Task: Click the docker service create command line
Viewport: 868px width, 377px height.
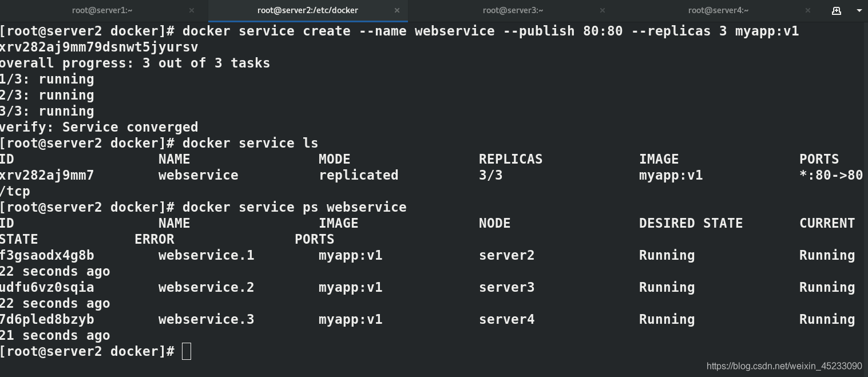Action: coord(490,31)
